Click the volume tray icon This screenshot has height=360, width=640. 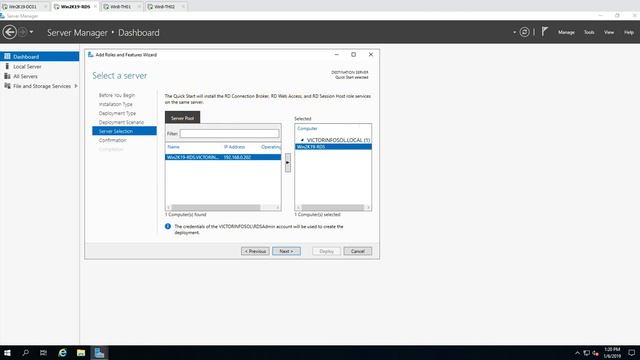tap(596, 353)
